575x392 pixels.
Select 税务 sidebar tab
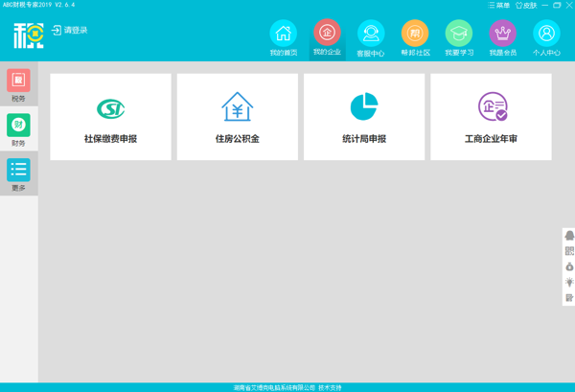click(x=19, y=85)
